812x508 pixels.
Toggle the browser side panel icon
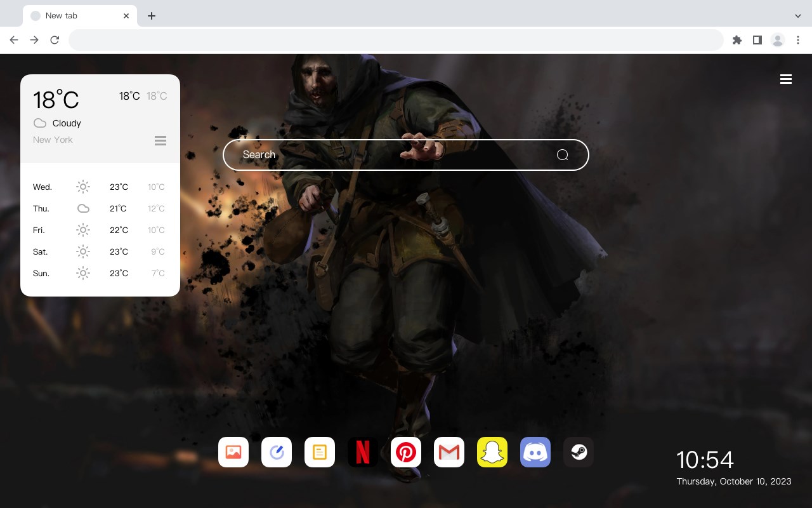coord(757,40)
